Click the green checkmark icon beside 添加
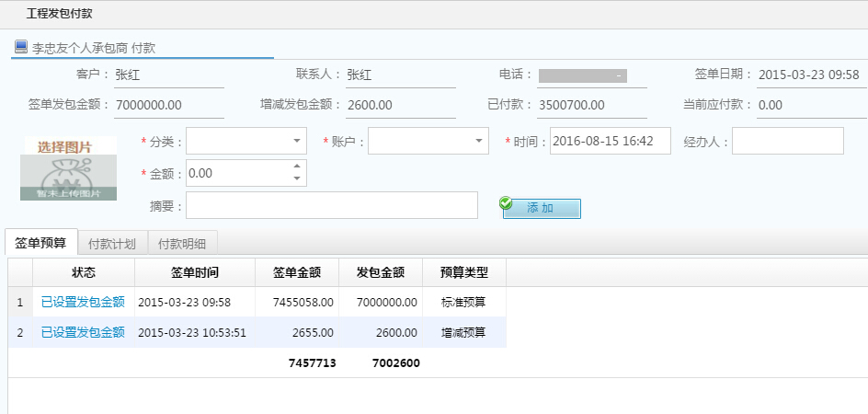 (x=506, y=203)
